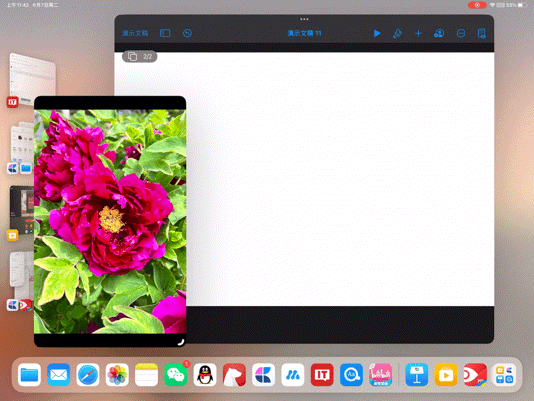Tap the plus Insert button in Keynote
This screenshot has width=534, height=401.
pyautogui.click(x=418, y=33)
